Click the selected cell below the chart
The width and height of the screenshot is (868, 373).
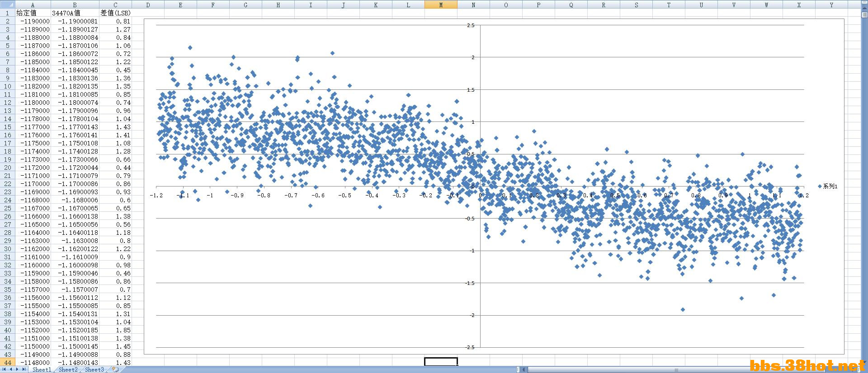441,362
